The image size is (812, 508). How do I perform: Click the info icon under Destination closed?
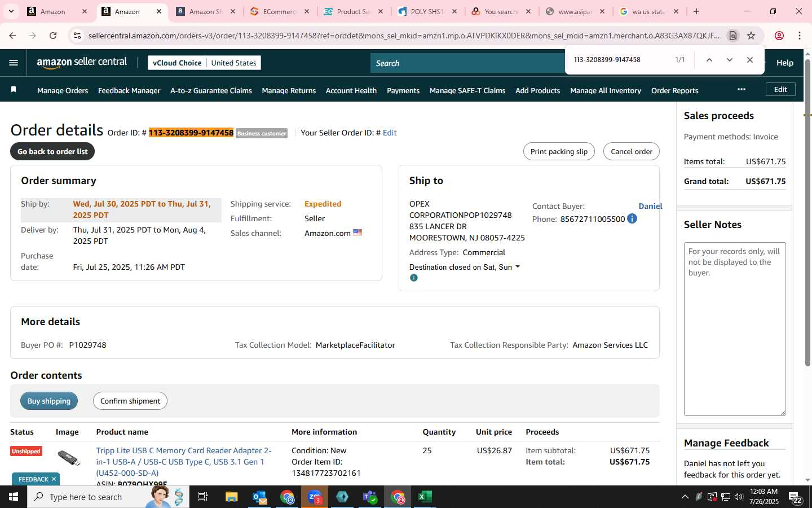[x=413, y=278]
